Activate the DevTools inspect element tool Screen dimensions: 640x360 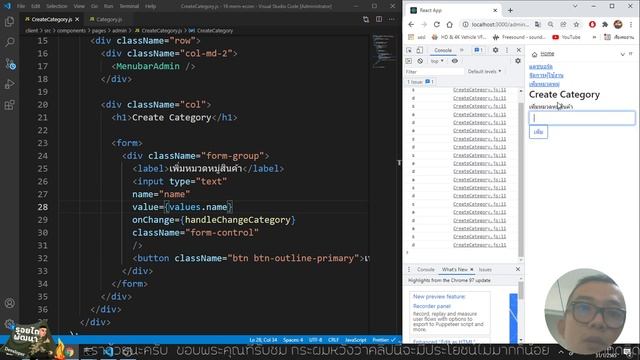pos(409,50)
